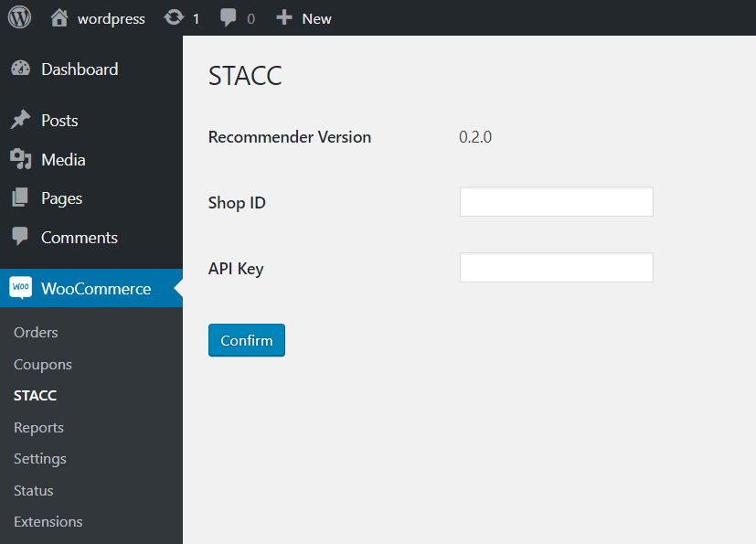Screen dimensions: 756x544
Task: Click the comments bubble icon in admin bar
Action: [x=228, y=18]
